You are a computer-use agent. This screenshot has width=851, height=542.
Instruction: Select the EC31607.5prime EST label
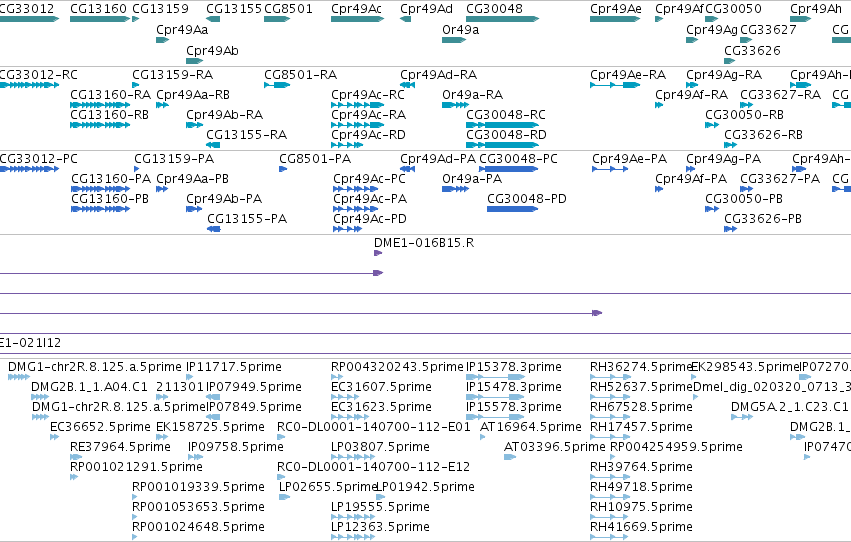[x=381, y=387]
